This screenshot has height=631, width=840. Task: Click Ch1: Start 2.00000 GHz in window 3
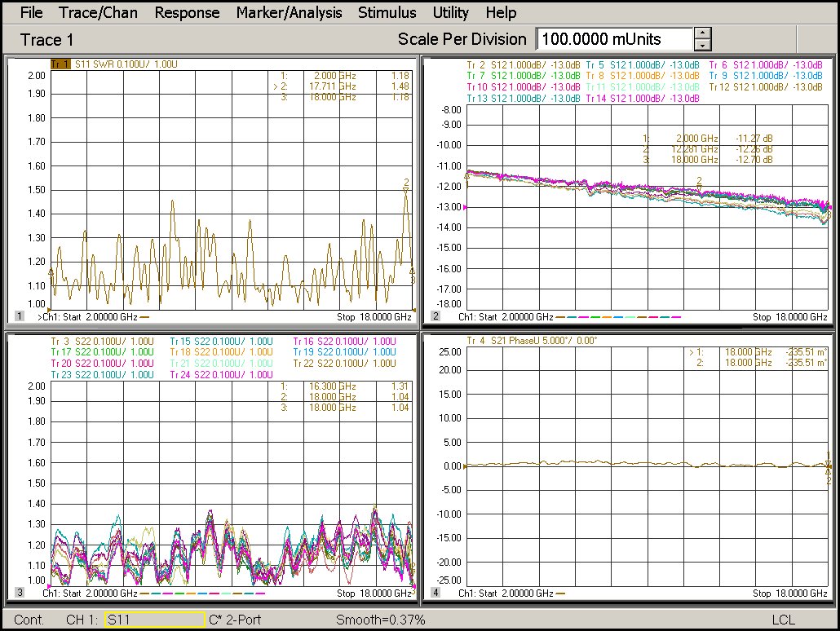coord(90,593)
